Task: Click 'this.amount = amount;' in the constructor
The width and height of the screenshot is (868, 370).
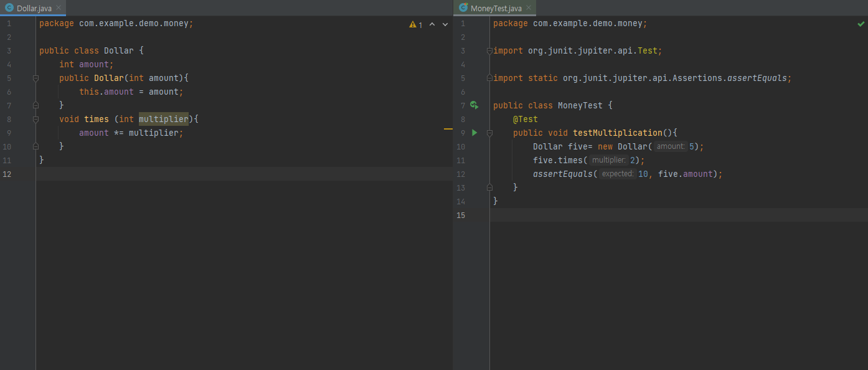Action: [131, 92]
